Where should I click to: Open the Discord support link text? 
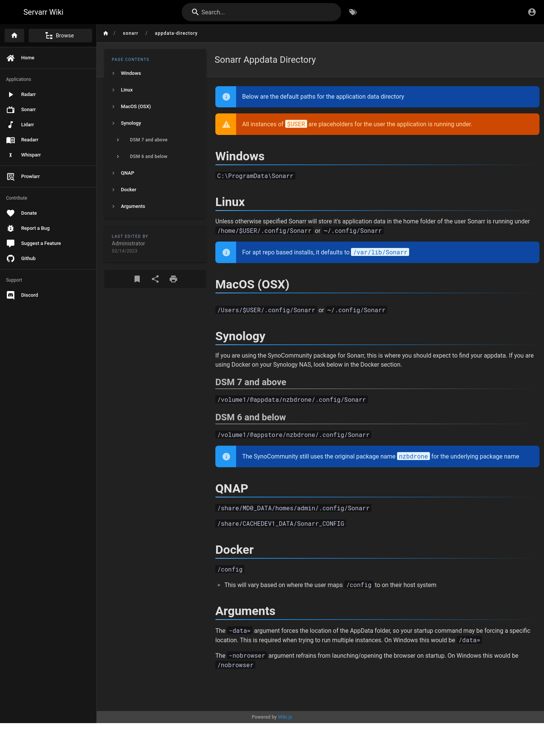tap(29, 295)
